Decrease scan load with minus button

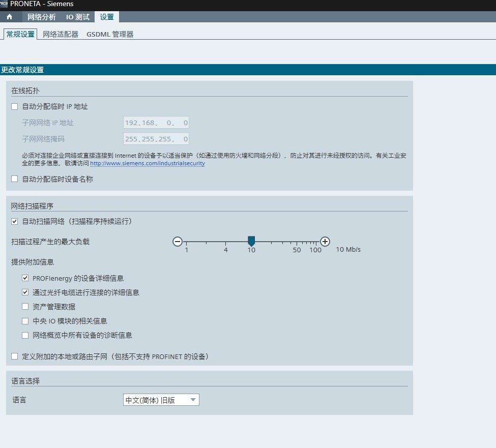pos(178,242)
